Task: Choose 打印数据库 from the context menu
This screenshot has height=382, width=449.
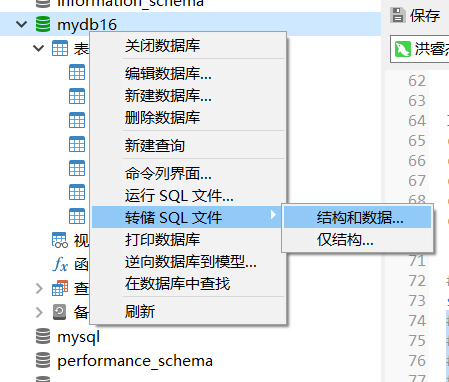Action: 188,239
